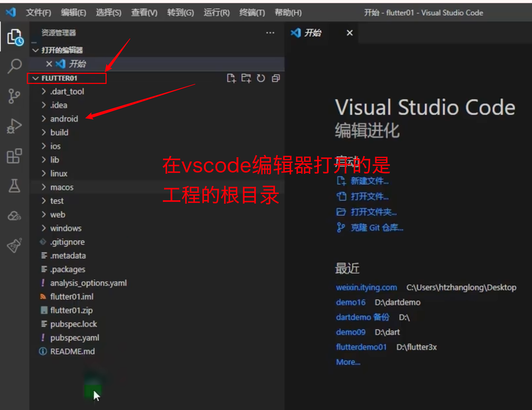Image resolution: width=532 pixels, height=410 pixels.
Task: Click the 新建文件... link
Action: [369, 181]
